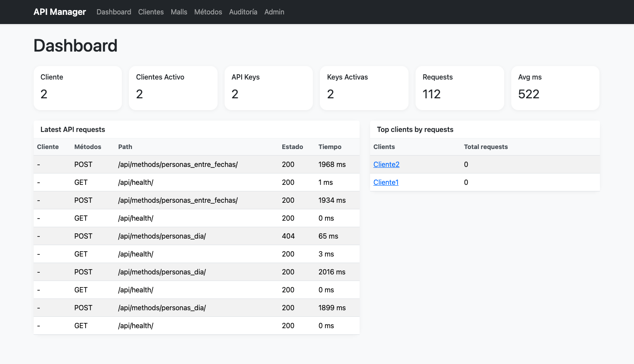Open the Auditoría page from the navbar

coord(243,12)
